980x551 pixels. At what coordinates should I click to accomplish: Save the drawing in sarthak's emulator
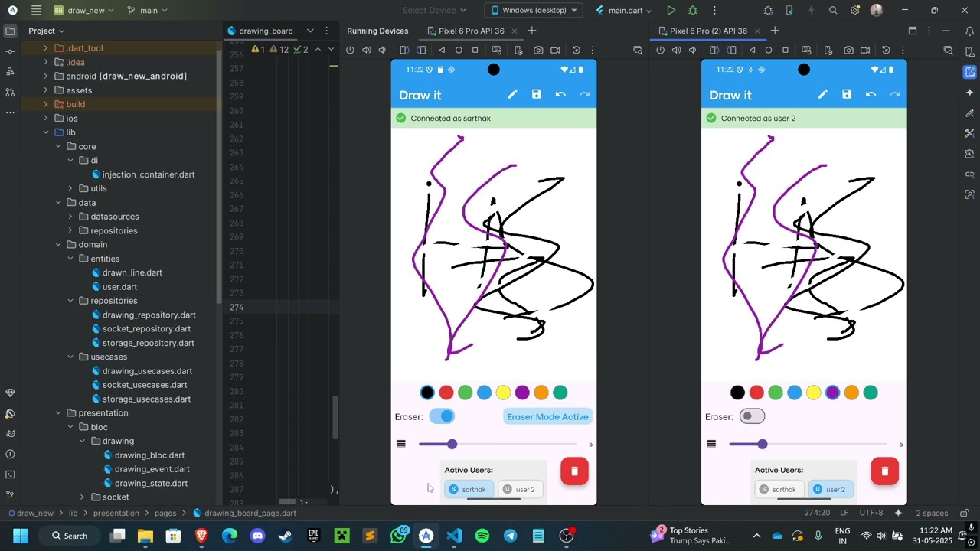[x=537, y=94]
